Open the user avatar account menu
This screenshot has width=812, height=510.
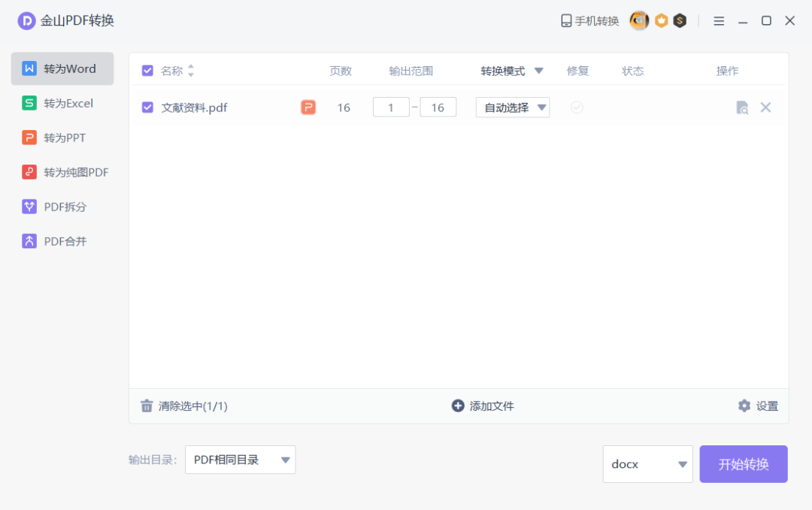coord(638,20)
